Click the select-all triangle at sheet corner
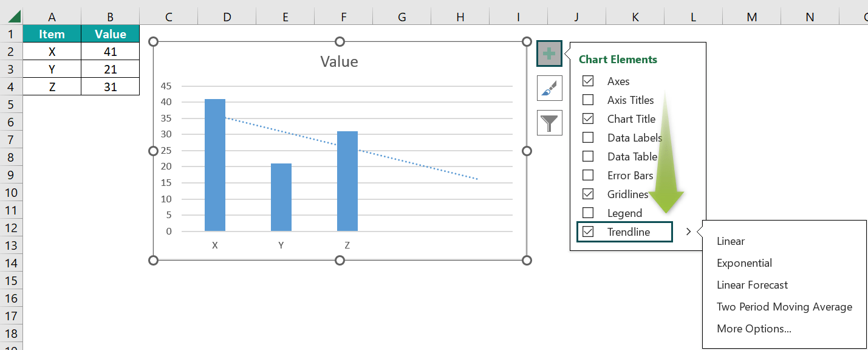The height and width of the screenshot is (350, 868). click(12, 16)
